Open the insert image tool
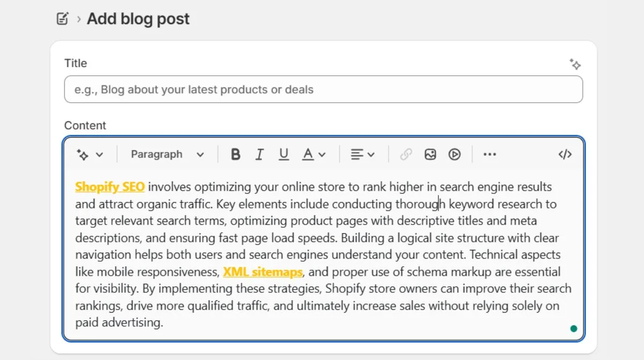The height and width of the screenshot is (360, 644). pos(430,154)
